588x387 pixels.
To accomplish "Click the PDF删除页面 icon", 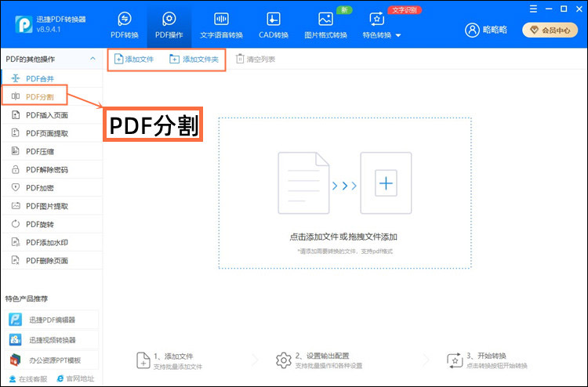I will pos(16,260).
